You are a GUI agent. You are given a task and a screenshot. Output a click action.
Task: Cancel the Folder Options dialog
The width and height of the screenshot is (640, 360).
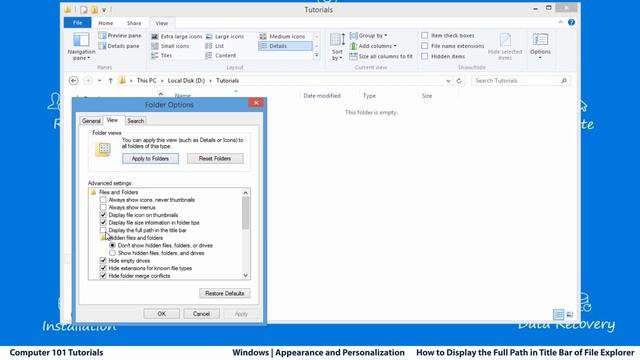[201, 313]
